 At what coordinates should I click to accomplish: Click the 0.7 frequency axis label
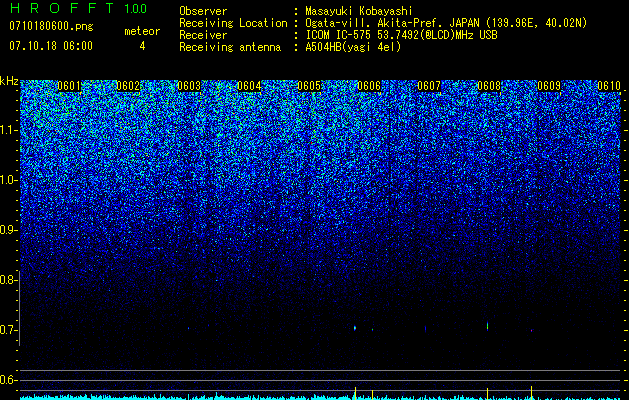pos(8,330)
